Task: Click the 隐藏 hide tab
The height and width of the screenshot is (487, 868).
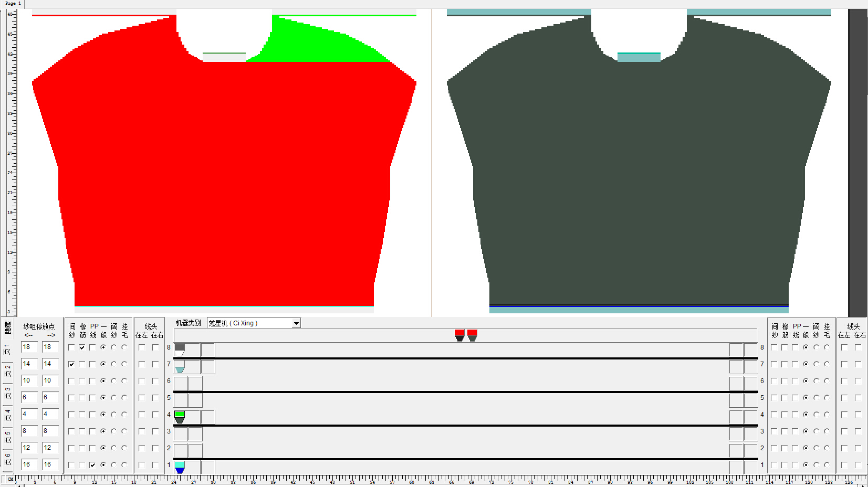Action: click(7, 328)
